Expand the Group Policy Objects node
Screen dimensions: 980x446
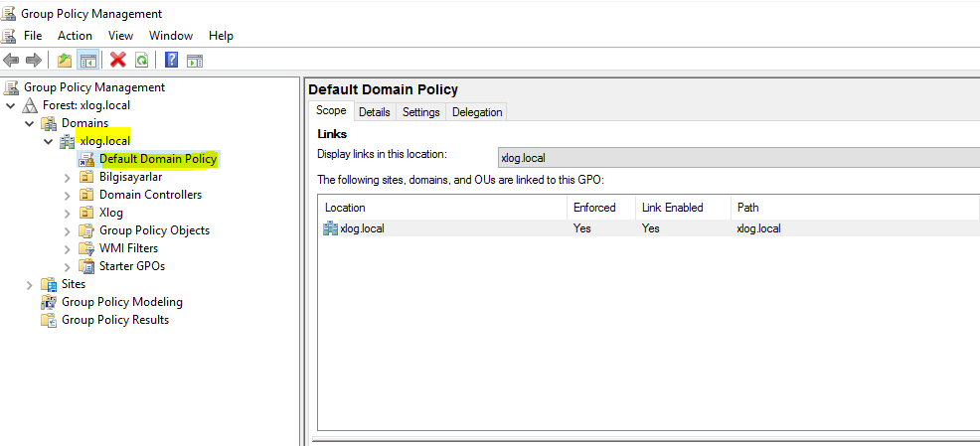tap(68, 231)
